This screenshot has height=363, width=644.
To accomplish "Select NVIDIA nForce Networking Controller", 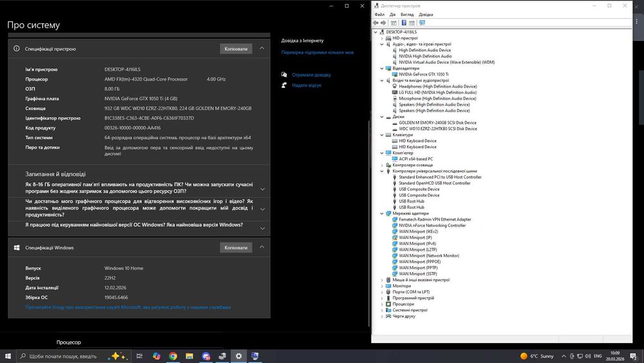I will point(432,225).
